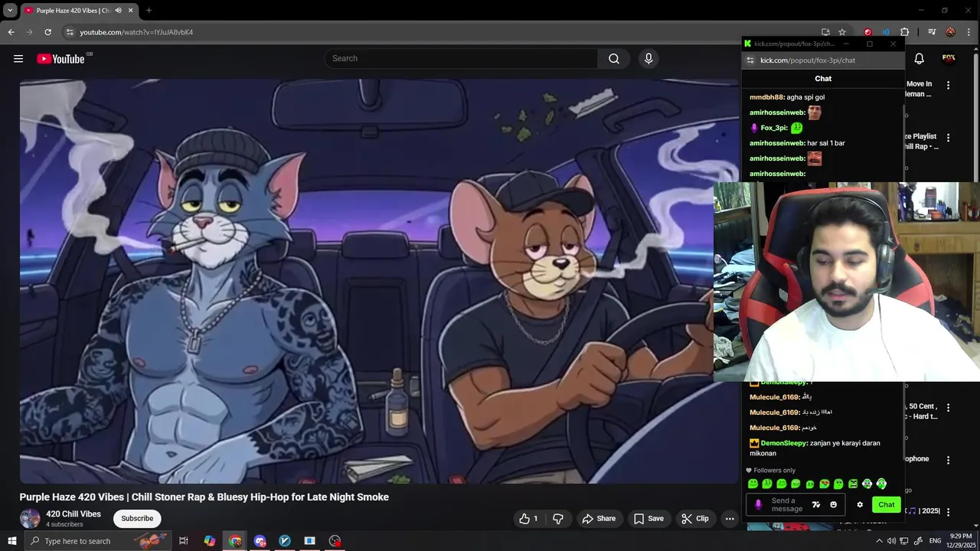Open the YouTube hamburger guide menu
980x551 pixels.
click(18, 59)
